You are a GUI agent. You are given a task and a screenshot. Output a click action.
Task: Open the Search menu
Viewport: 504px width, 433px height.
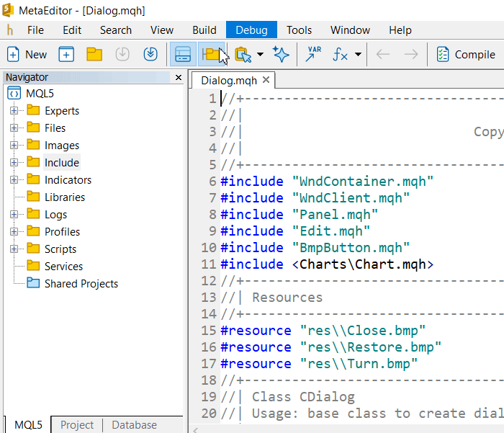coord(116,30)
